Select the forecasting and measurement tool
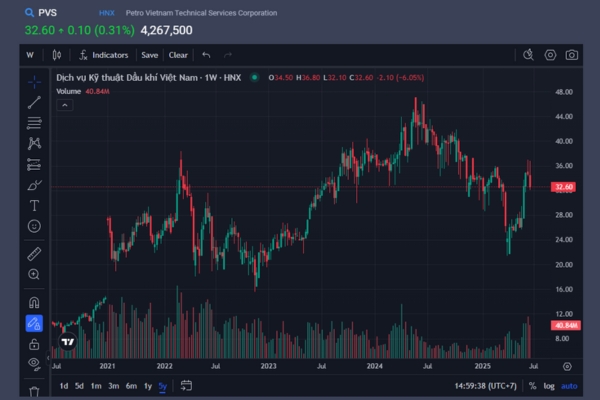Viewport: 600px width, 400px height. (x=34, y=165)
